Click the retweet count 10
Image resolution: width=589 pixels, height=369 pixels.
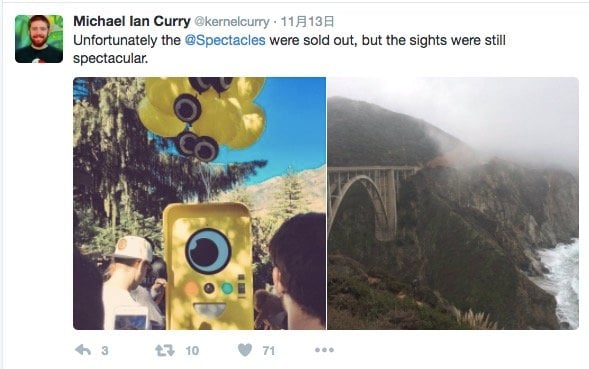tap(192, 351)
